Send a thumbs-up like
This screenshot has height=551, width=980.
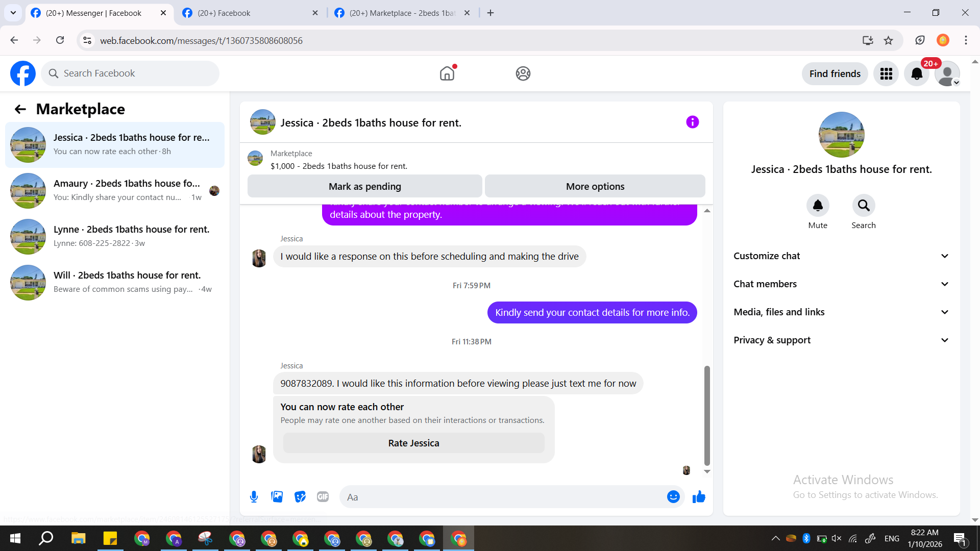pyautogui.click(x=699, y=497)
